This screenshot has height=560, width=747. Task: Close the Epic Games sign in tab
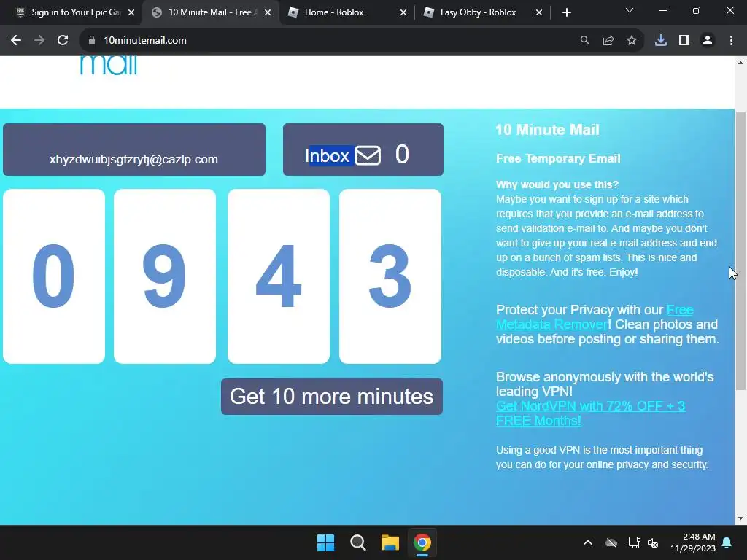click(131, 12)
